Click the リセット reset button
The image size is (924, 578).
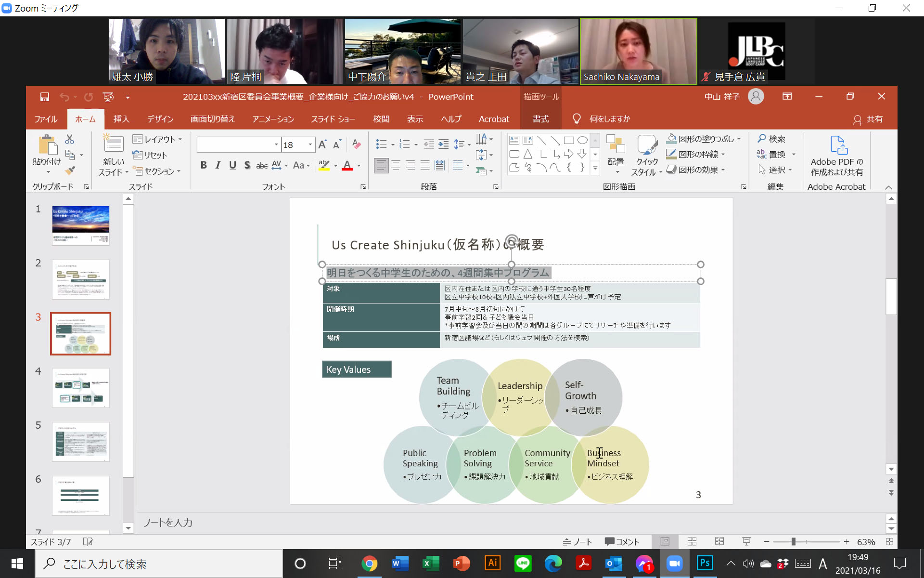[x=150, y=155]
